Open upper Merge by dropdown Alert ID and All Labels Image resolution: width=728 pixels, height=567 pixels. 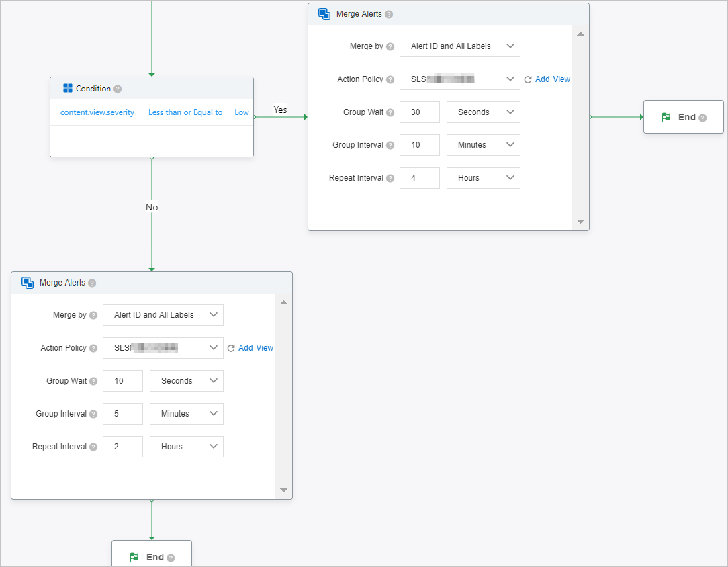coord(459,46)
